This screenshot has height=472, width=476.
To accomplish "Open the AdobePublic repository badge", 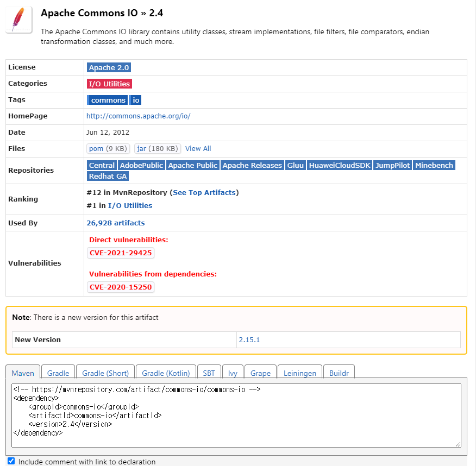I will coord(141,166).
